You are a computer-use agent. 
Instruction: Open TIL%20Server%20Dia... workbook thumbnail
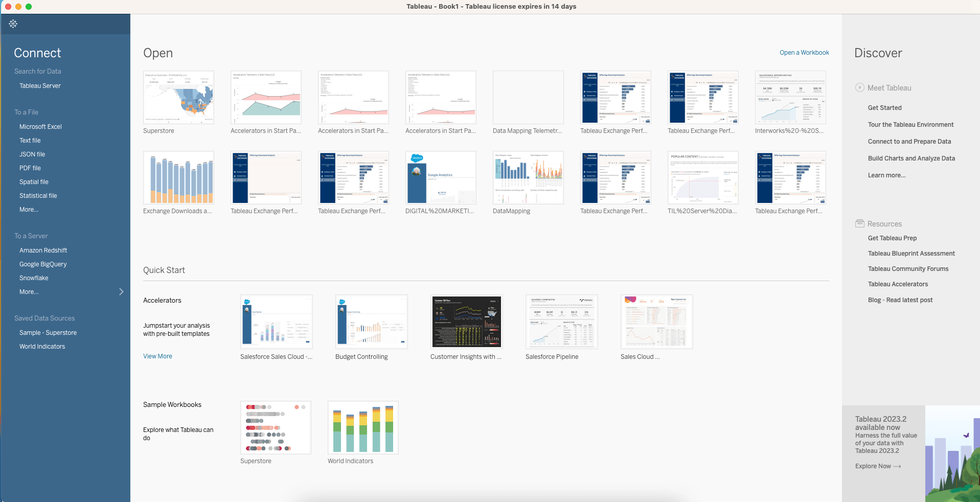click(703, 177)
